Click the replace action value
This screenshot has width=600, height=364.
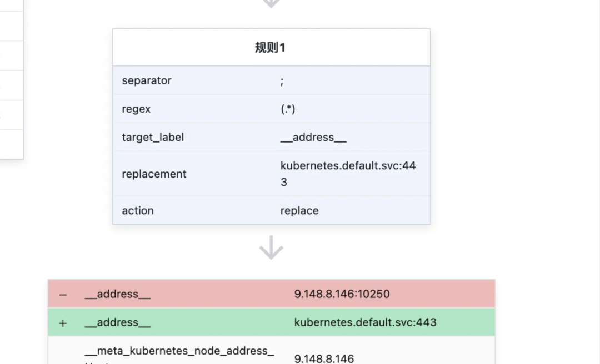pyautogui.click(x=299, y=211)
